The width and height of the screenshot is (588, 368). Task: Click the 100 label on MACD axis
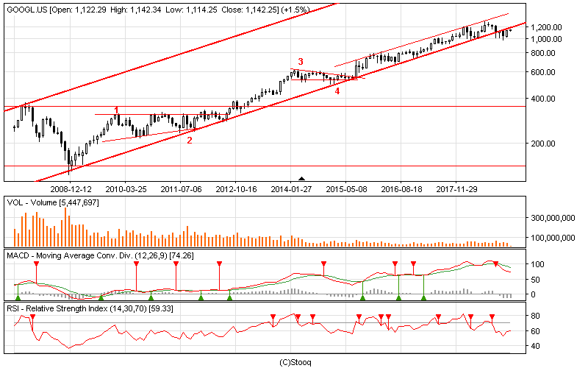538,264
